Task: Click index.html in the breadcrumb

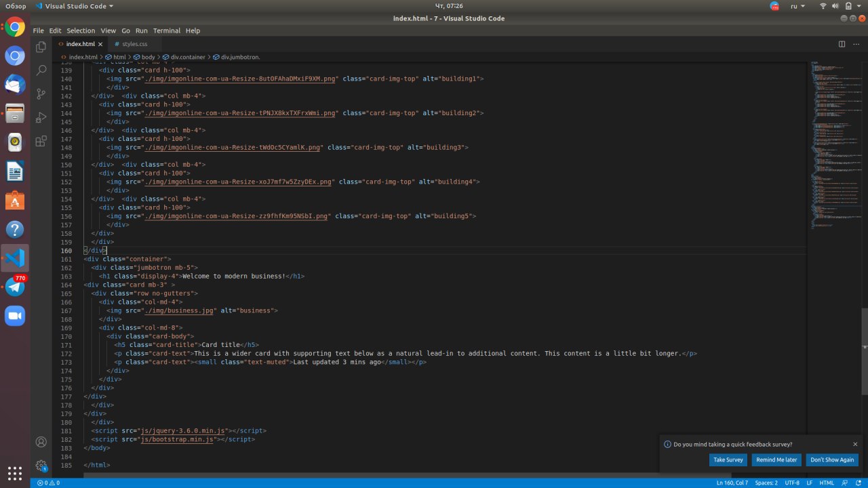Action: [83, 57]
